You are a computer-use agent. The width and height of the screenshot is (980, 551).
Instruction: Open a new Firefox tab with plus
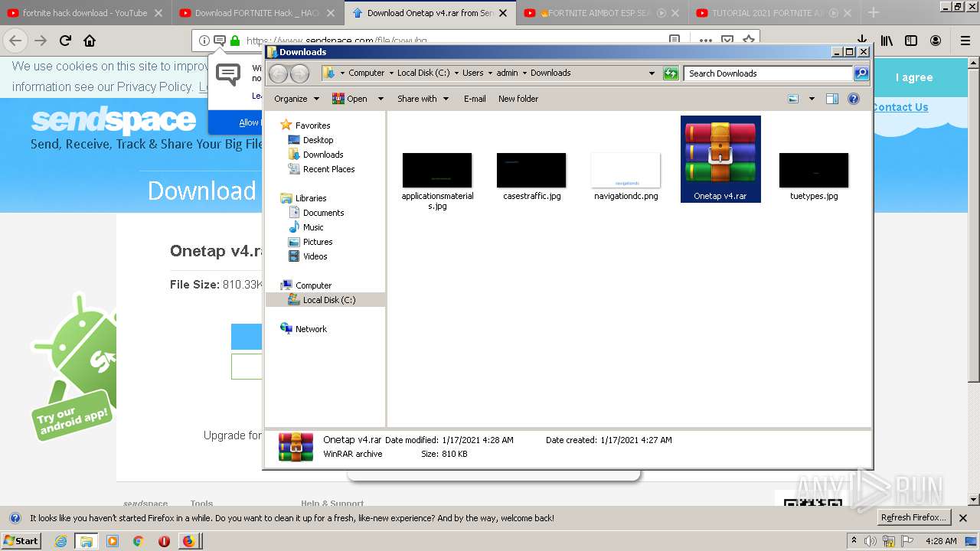[873, 13]
